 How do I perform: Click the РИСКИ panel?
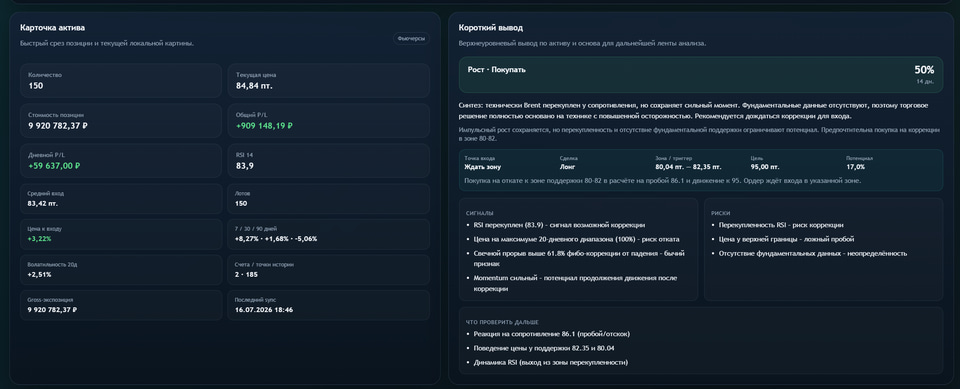823,249
